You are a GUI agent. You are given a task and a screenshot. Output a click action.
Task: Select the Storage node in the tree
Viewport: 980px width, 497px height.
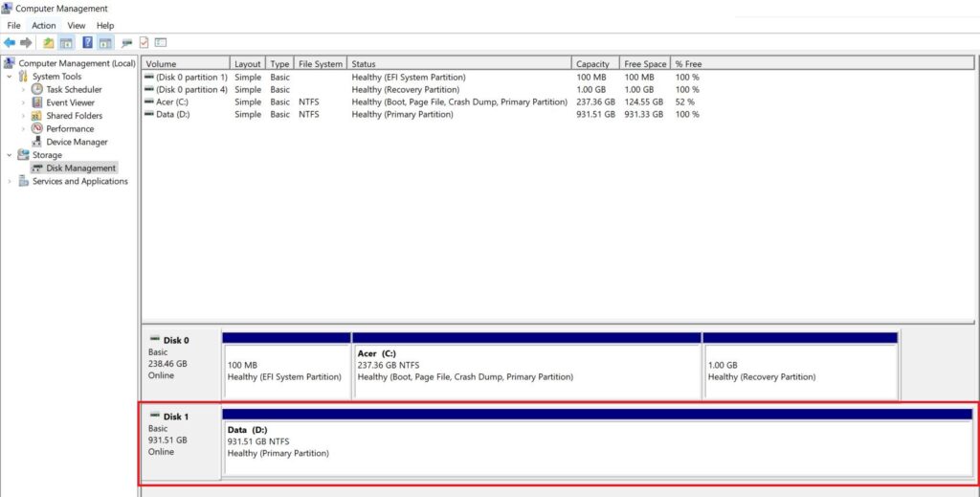[x=47, y=155]
